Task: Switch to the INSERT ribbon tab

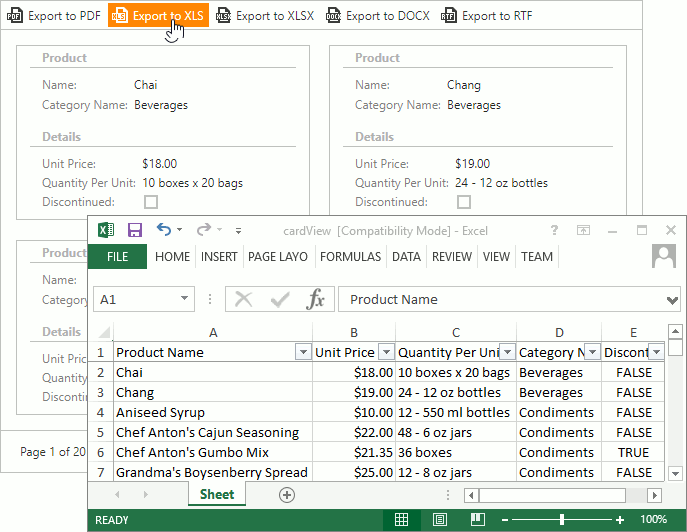Action: pos(219,256)
